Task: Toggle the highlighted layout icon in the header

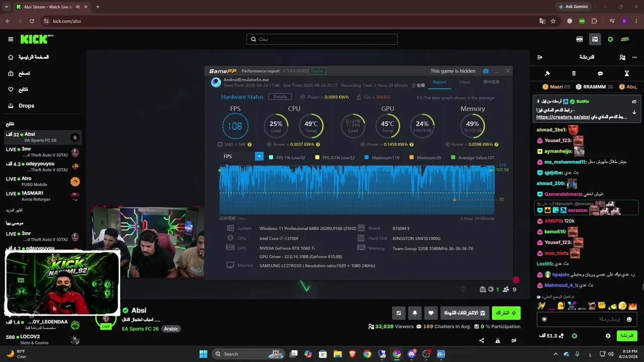Action: [x=595, y=39]
